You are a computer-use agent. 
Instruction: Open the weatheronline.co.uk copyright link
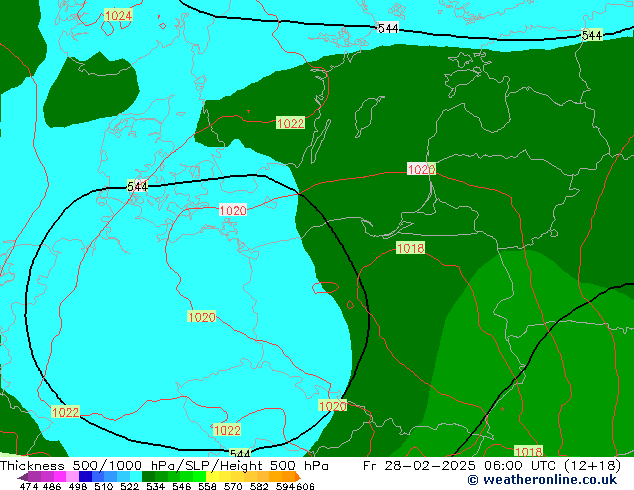542,480
